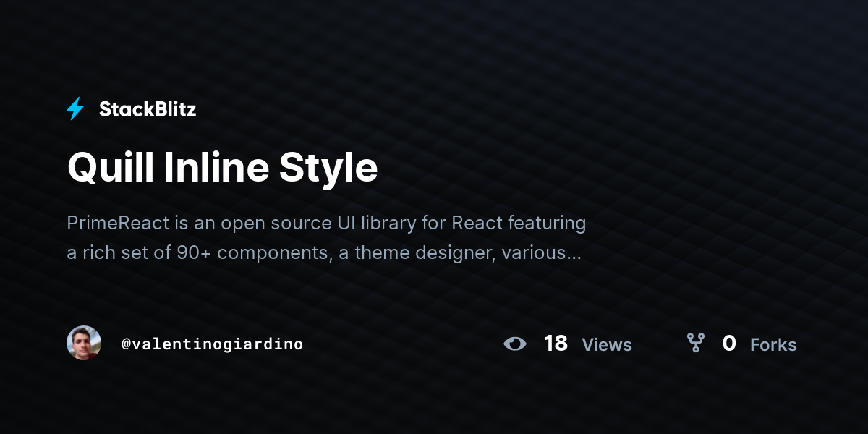868x434 pixels.
Task: Click valentinogiardino's avatar photo
Action: point(84,343)
